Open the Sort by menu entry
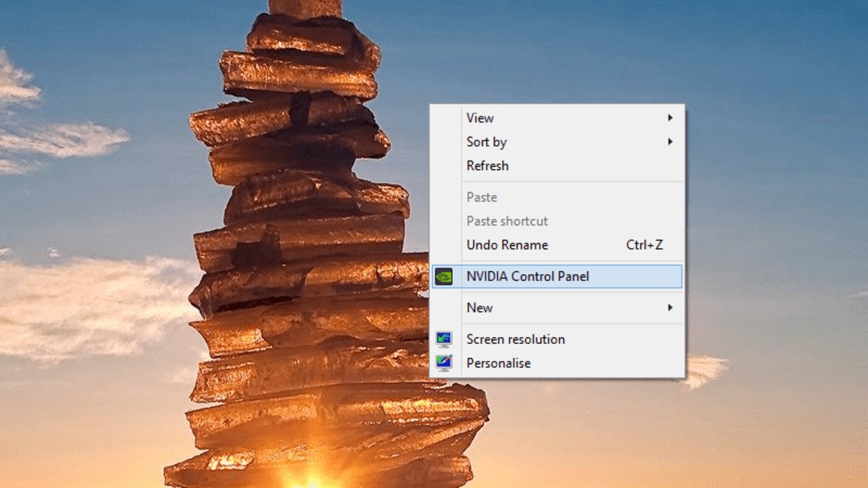Image resolution: width=868 pixels, height=488 pixels. click(x=557, y=142)
